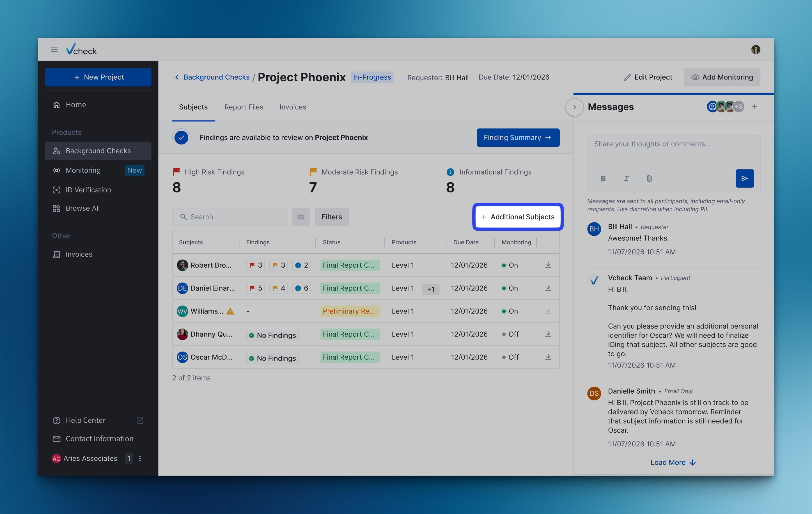Download Robert Bro... report
This screenshot has width=812, height=514.
tap(548, 265)
